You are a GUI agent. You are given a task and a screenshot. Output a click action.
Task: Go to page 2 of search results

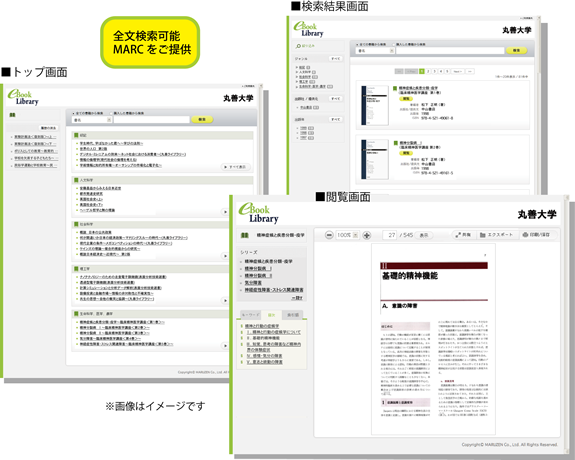[x=428, y=72]
